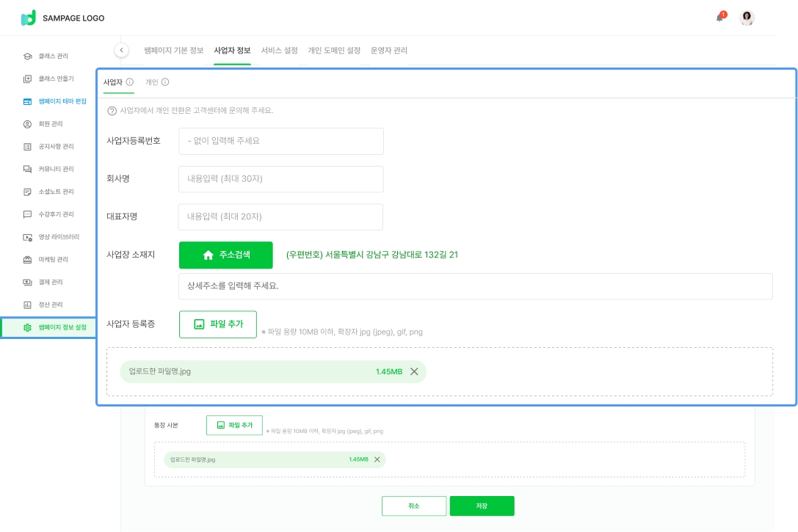
Task: Click the 상세주소 input field
Action: [x=475, y=286]
